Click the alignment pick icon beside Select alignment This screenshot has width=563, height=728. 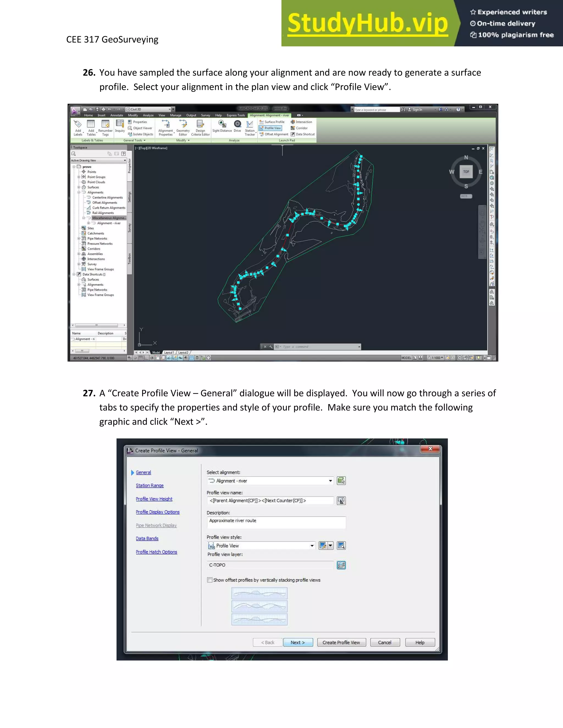click(x=341, y=481)
